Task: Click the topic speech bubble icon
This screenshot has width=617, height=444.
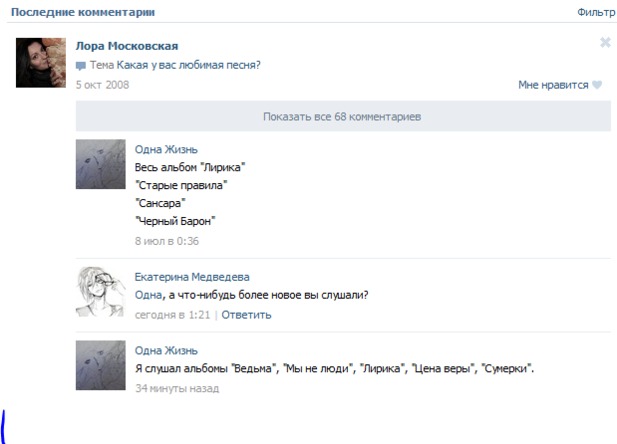Action: pyautogui.click(x=81, y=66)
